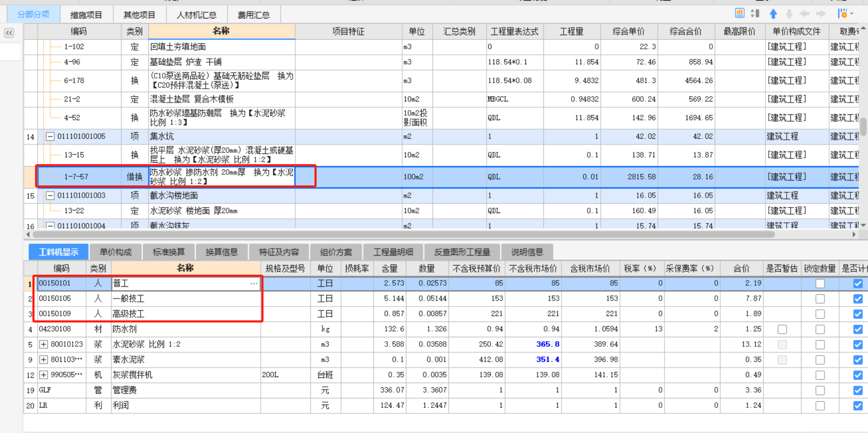Select the 工程量明细 tab

tap(393, 252)
